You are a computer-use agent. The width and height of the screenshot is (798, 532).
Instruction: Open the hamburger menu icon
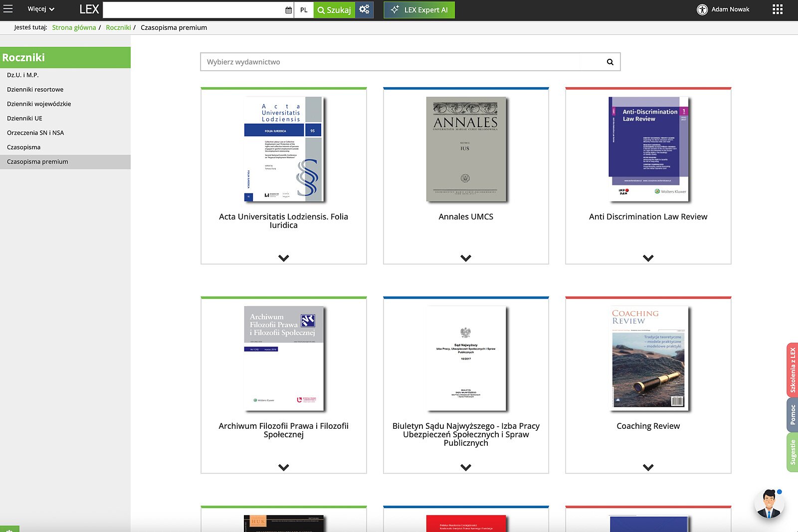pyautogui.click(x=8, y=9)
